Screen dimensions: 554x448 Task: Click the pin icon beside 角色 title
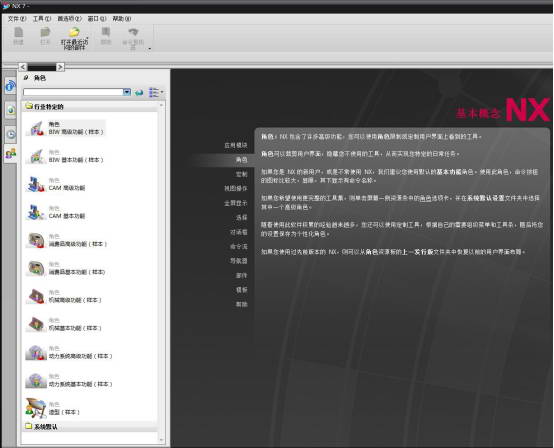point(26,78)
